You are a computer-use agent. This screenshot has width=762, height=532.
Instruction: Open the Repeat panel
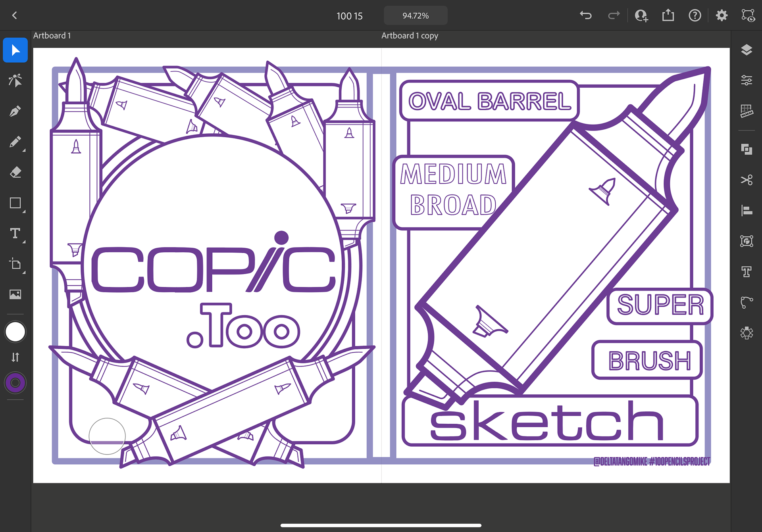tap(747, 333)
